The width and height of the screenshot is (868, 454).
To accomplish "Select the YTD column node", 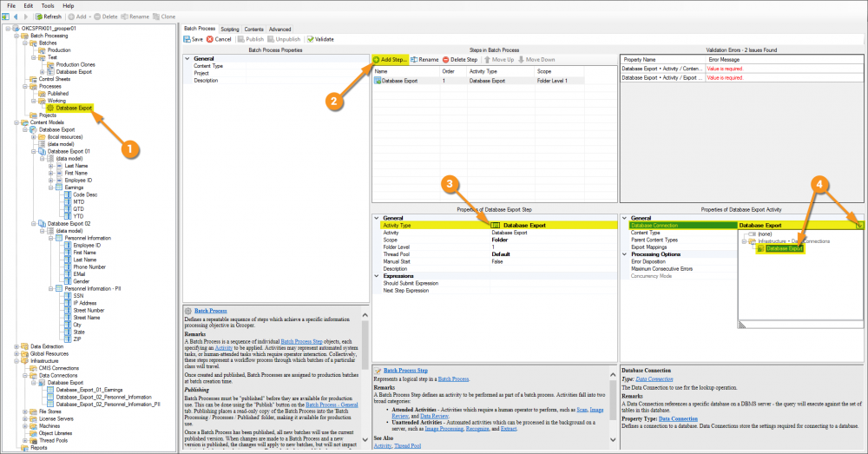I will [79, 216].
